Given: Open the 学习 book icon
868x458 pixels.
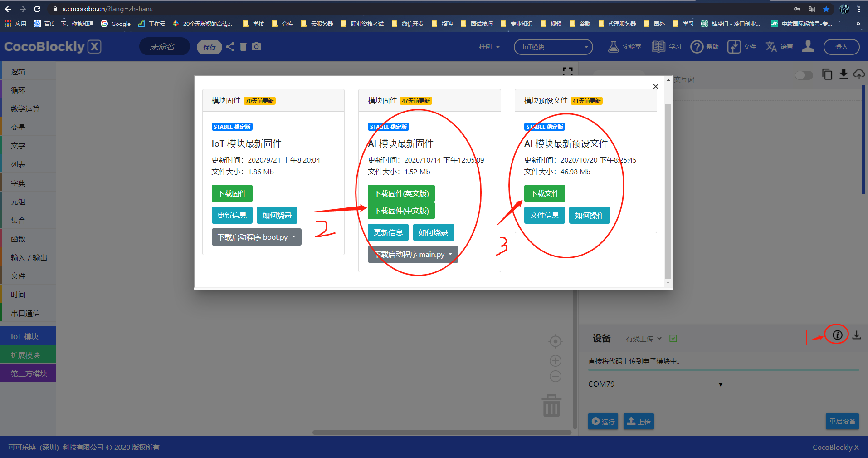Looking at the screenshot, I should 658,47.
